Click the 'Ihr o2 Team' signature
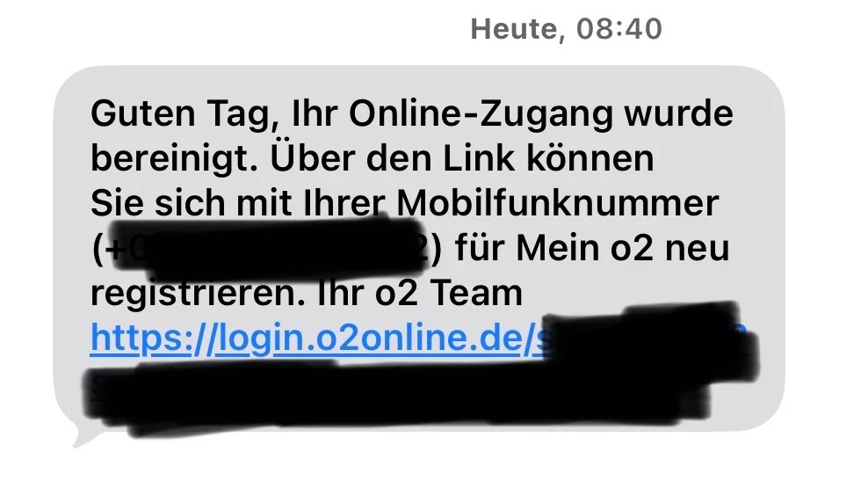 pos(420,293)
